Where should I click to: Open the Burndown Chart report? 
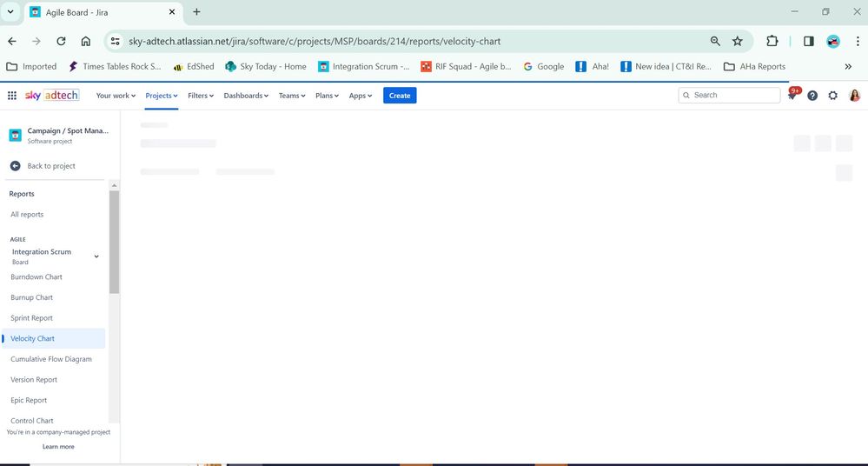36,276
